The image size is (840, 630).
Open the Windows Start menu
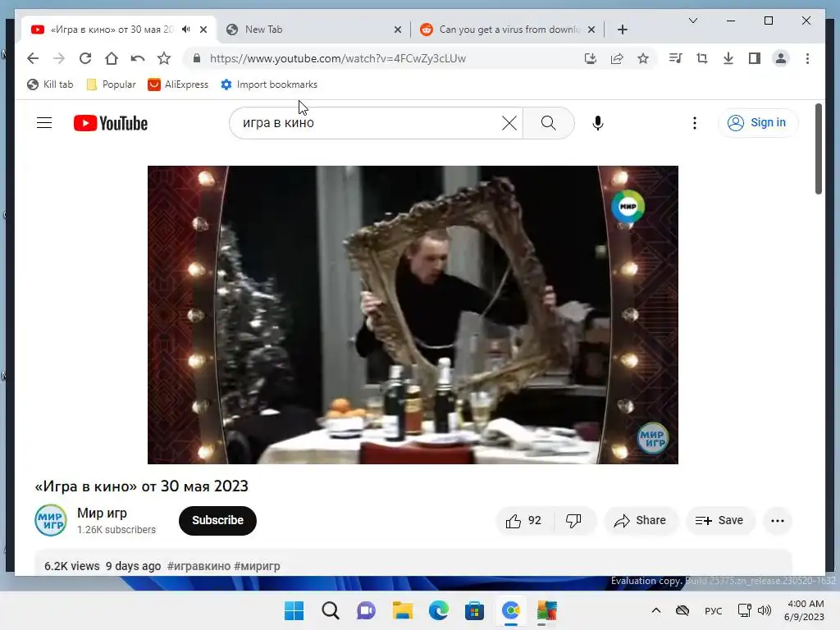click(294, 610)
